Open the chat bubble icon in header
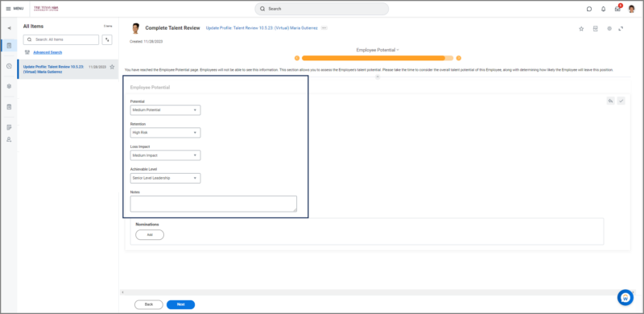 coord(589,9)
